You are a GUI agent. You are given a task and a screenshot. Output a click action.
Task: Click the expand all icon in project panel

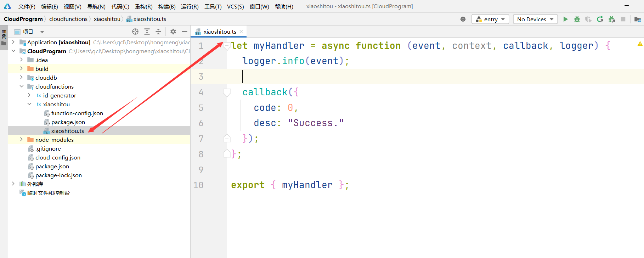pos(147,32)
